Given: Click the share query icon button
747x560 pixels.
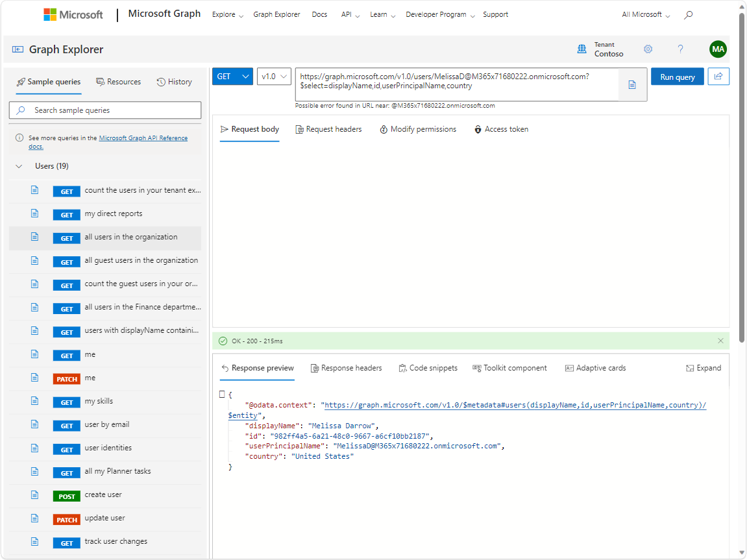Looking at the screenshot, I should [x=718, y=76].
